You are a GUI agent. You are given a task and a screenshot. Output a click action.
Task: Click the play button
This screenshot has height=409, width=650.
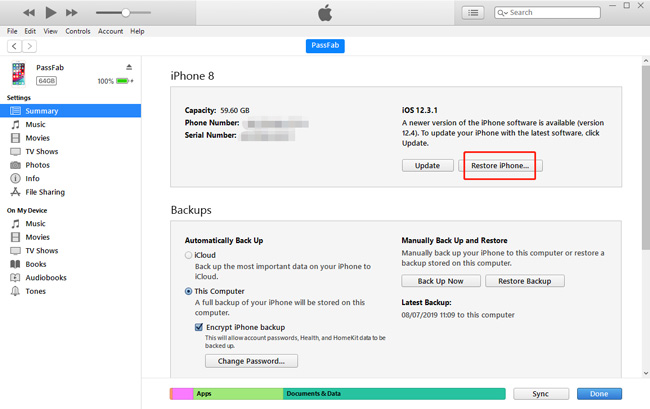pos(51,12)
